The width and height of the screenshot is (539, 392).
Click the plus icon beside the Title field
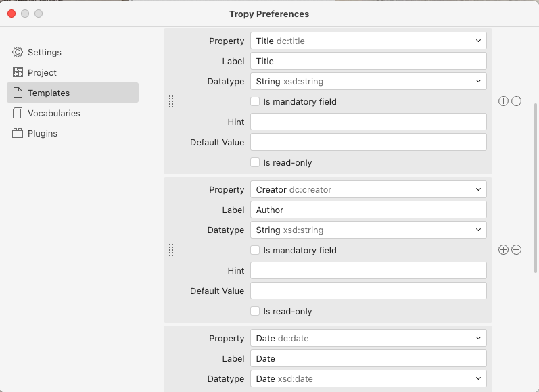pos(503,101)
